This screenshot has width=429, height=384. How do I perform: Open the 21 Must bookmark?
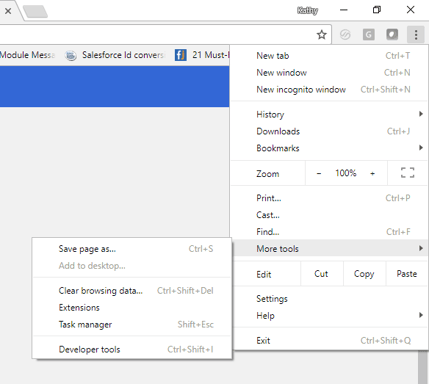(x=202, y=55)
